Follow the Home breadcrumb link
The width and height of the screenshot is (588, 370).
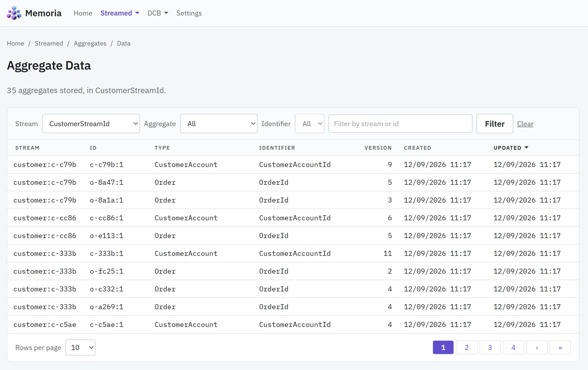point(15,43)
